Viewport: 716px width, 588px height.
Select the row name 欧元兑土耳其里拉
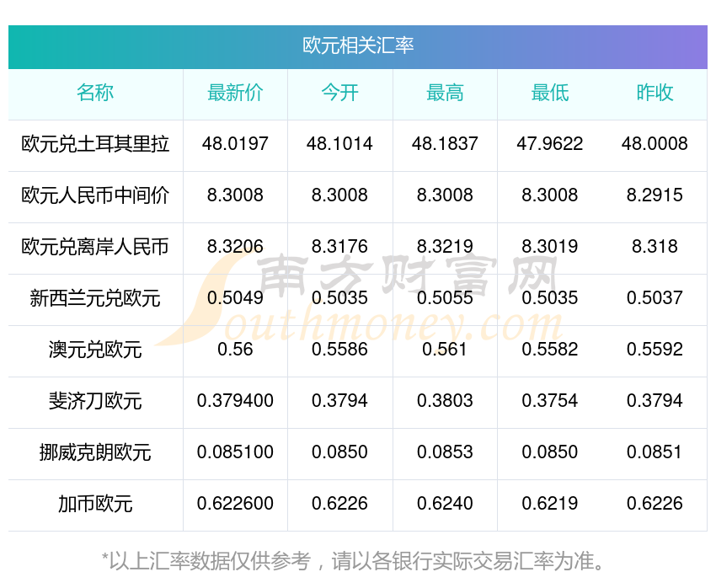point(95,144)
